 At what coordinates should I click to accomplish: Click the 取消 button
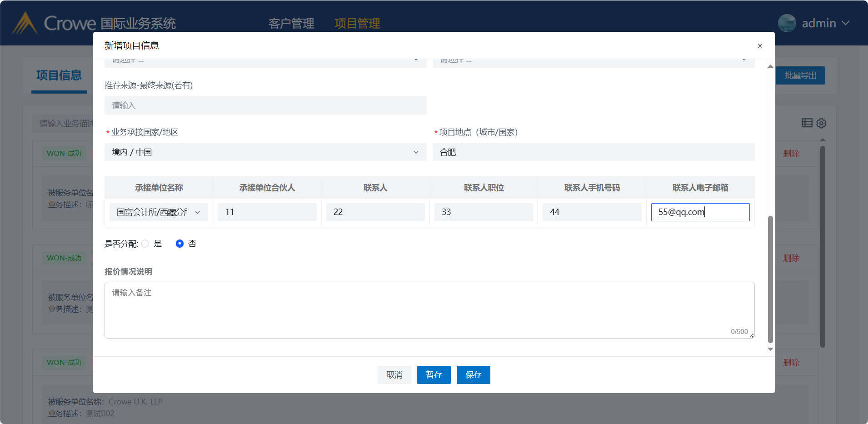tap(394, 375)
